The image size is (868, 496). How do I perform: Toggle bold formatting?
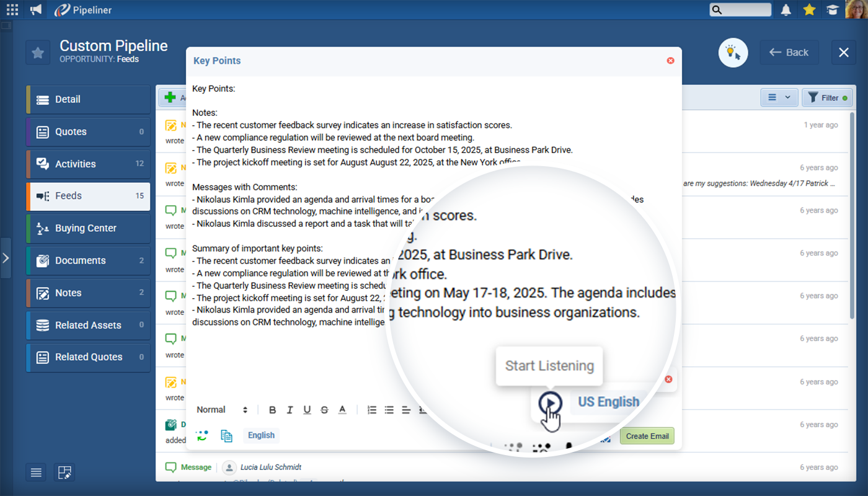pyautogui.click(x=272, y=410)
